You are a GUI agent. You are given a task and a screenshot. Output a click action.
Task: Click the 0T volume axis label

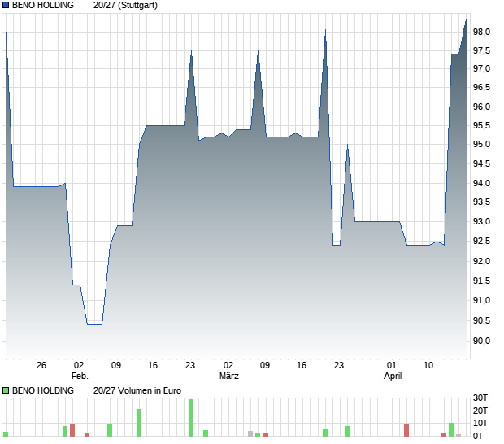[x=480, y=437]
